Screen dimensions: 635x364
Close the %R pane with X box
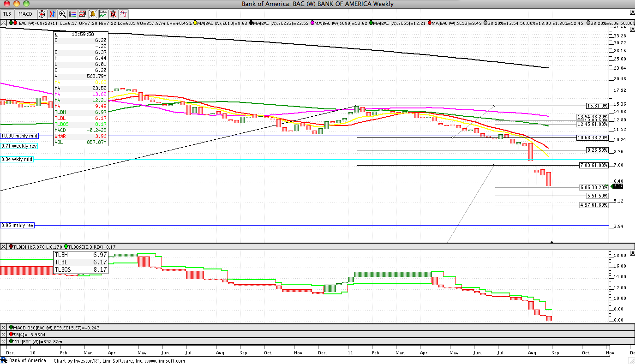(x=4, y=334)
